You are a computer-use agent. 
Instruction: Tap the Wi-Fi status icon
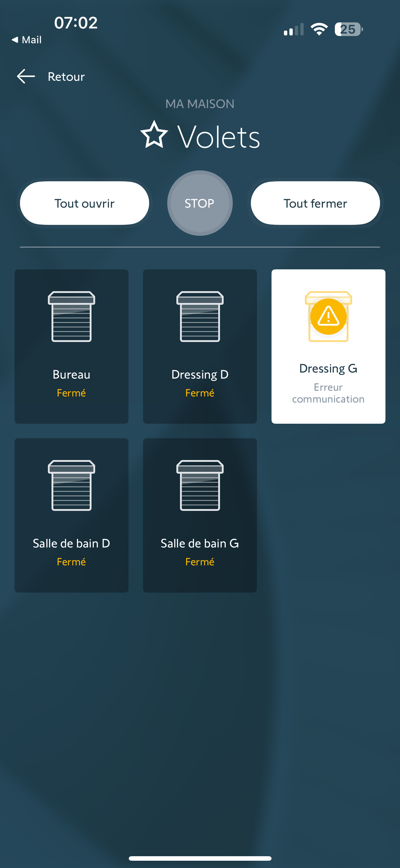pos(319,29)
